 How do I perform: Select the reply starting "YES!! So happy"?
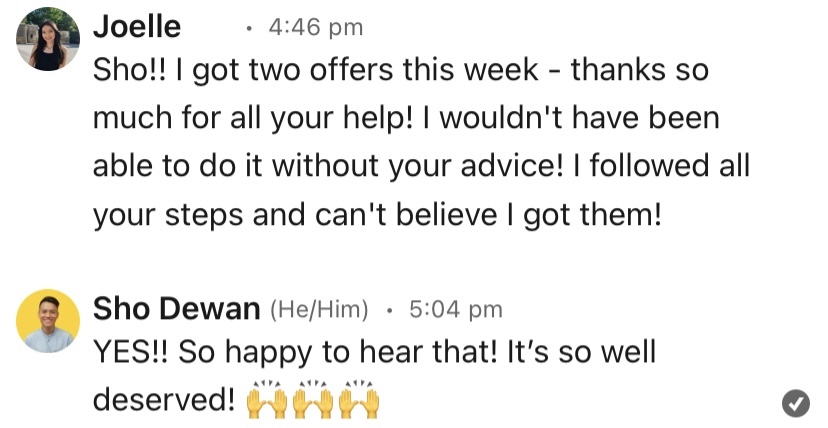click(373, 354)
